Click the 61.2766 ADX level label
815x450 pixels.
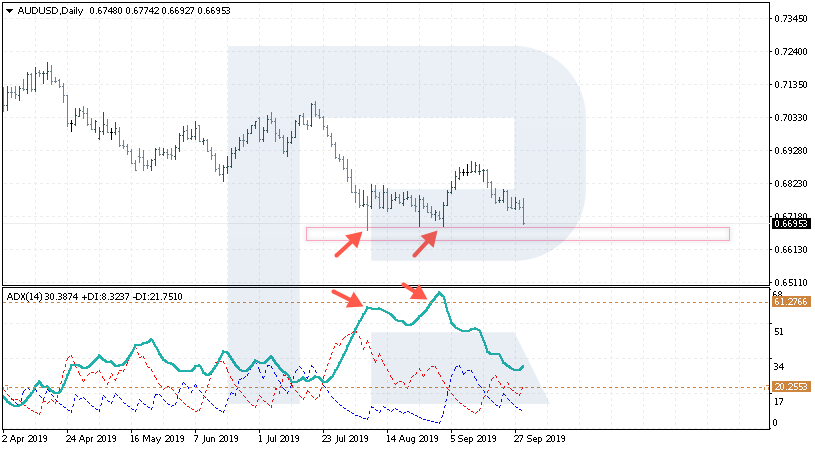tap(791, 302)
